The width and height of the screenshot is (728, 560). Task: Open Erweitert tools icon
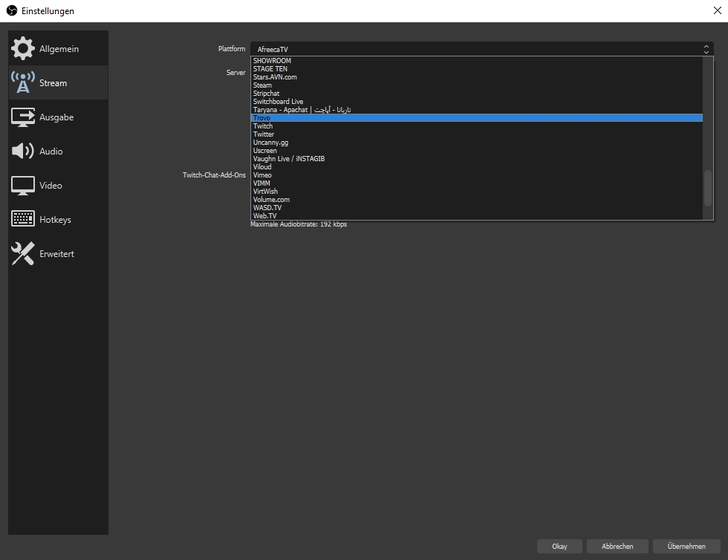(23, 254)
